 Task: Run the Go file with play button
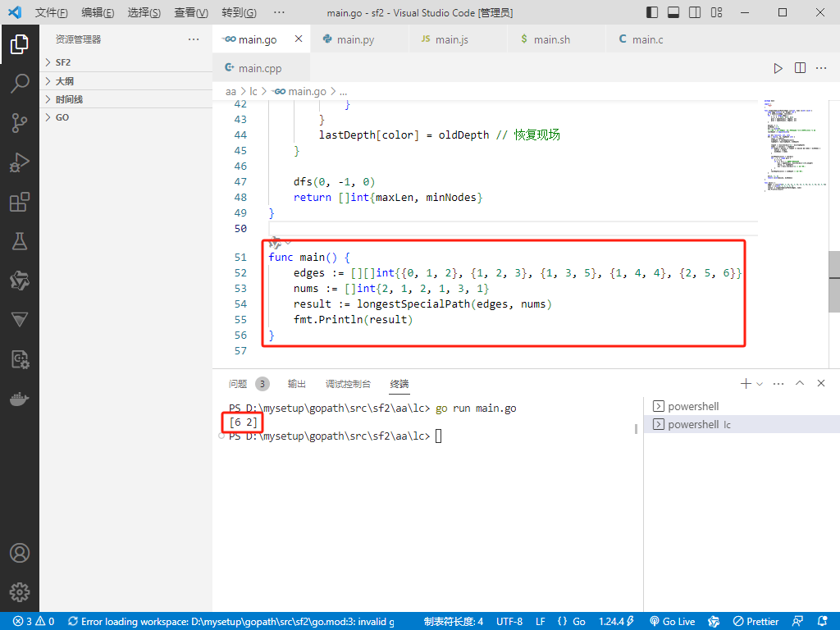778,68
